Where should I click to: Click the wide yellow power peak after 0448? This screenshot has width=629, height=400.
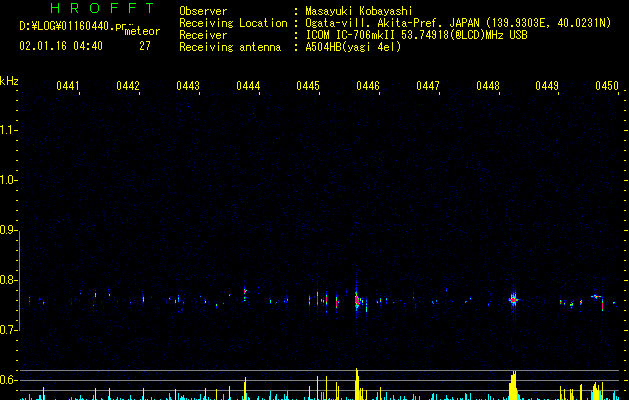tap(513, 386)
